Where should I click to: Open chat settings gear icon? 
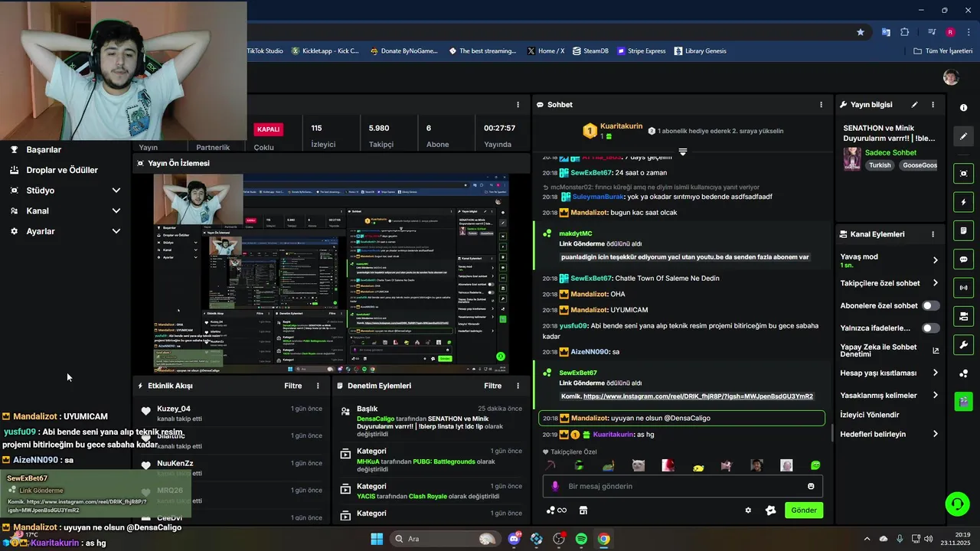click(x=748, y=510)
